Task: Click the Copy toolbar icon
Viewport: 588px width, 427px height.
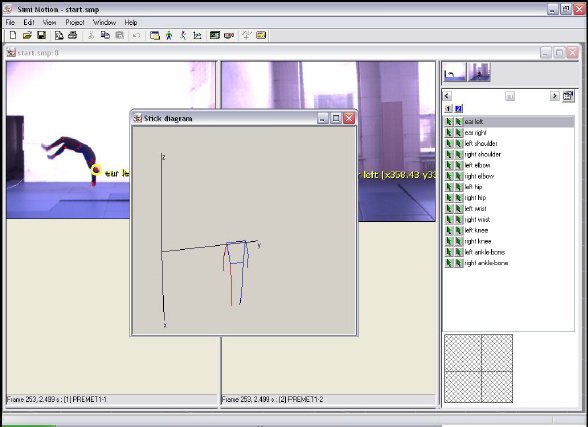Action: pyautogui.click(x=105, y=35)
